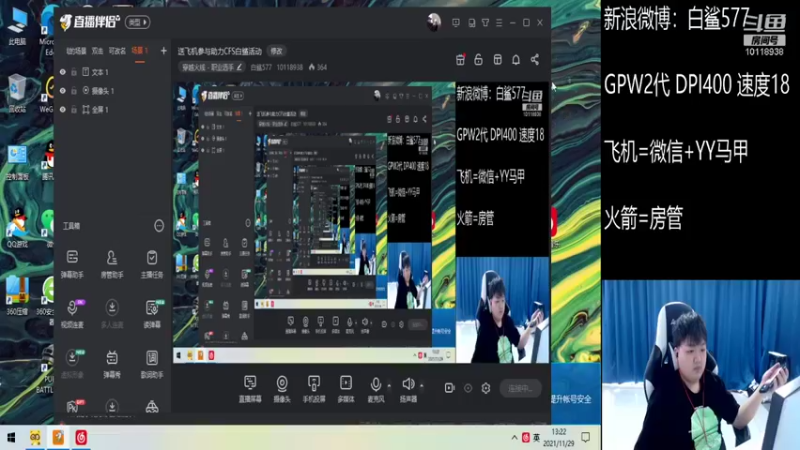Add a 直播屏幕 screen capture source
Viewport: 800px width, 450px height.
pyautogui.click(x=250, y=389)
